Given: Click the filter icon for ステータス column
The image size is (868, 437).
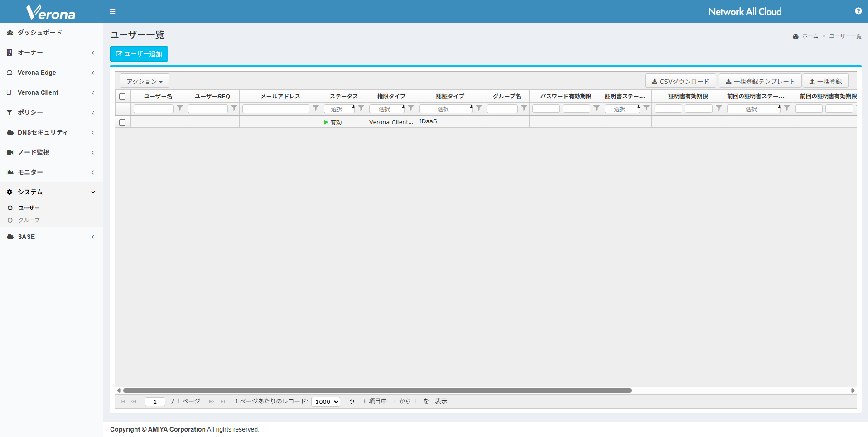Looking at the screenshot, I should click(x=361, y=108).
